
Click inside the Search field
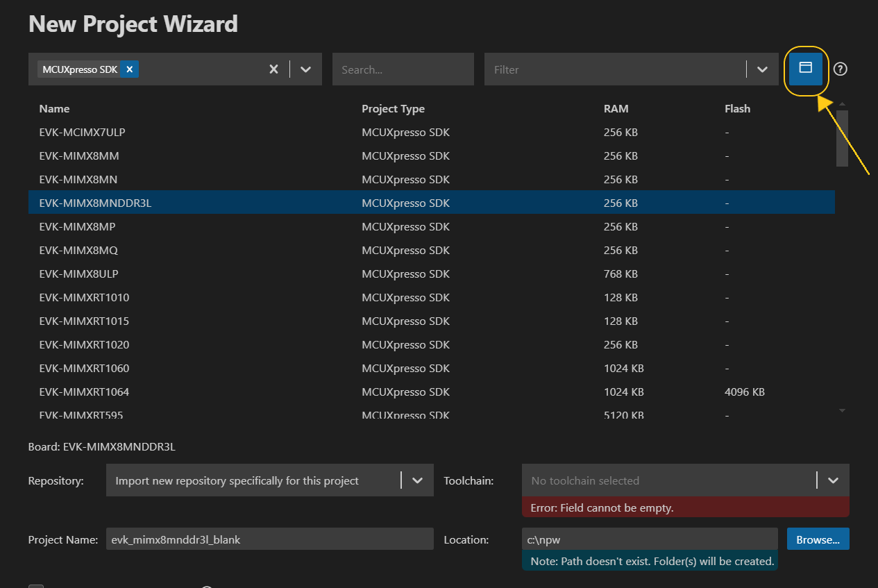click(403, 69)
